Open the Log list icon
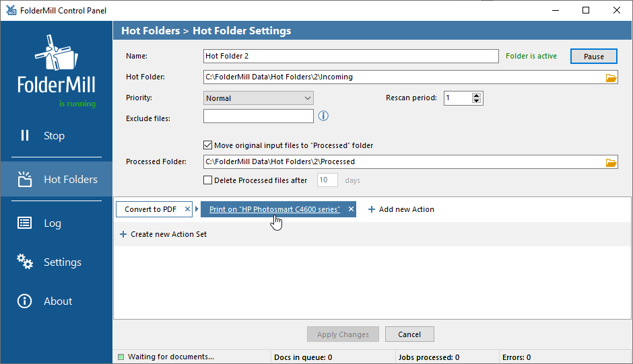The image size is (633, 364). pos(25,223)
